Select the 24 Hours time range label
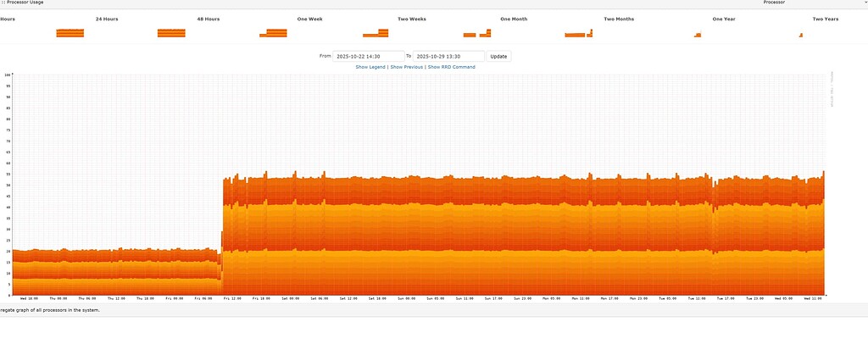The width and height of the screenshot is (868, 338). tap(107, 19)
